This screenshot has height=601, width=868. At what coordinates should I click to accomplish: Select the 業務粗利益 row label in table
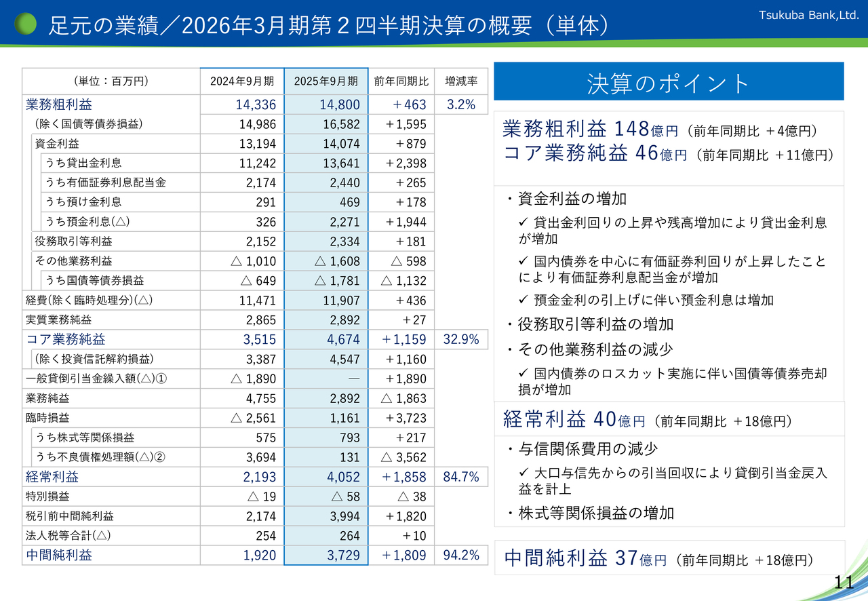tap(59, 104)
